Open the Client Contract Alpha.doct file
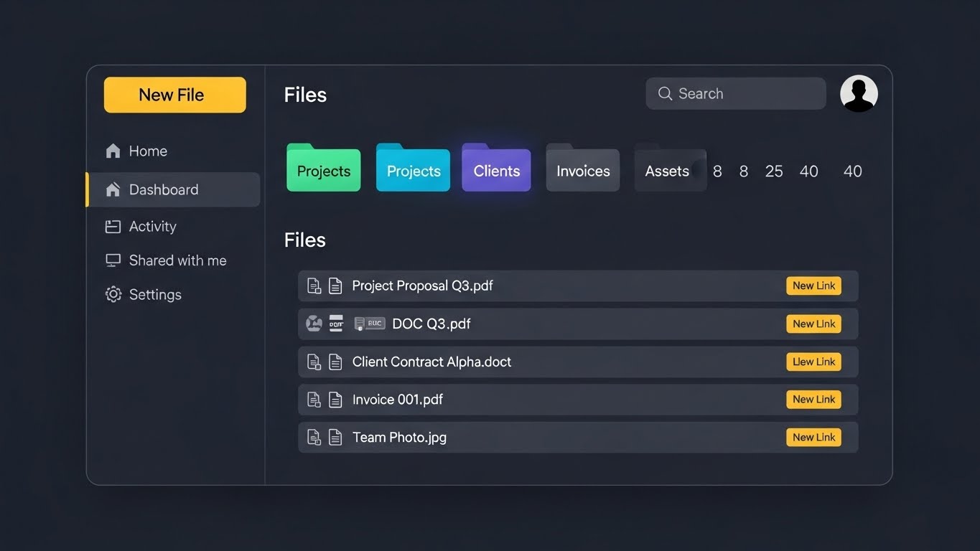Image resolution: width=980 pixels, height=551 pixels. 431,362
